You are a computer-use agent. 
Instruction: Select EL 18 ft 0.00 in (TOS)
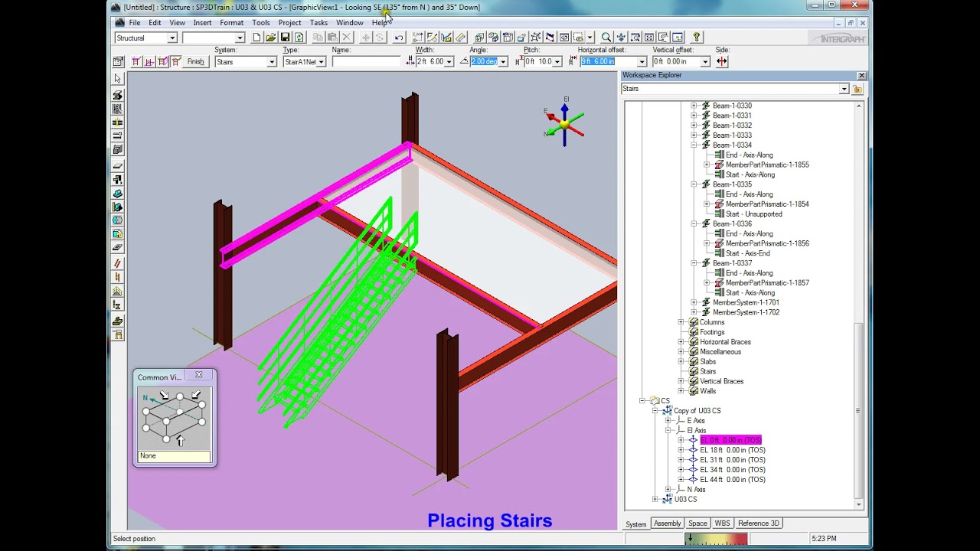point(732,450)
